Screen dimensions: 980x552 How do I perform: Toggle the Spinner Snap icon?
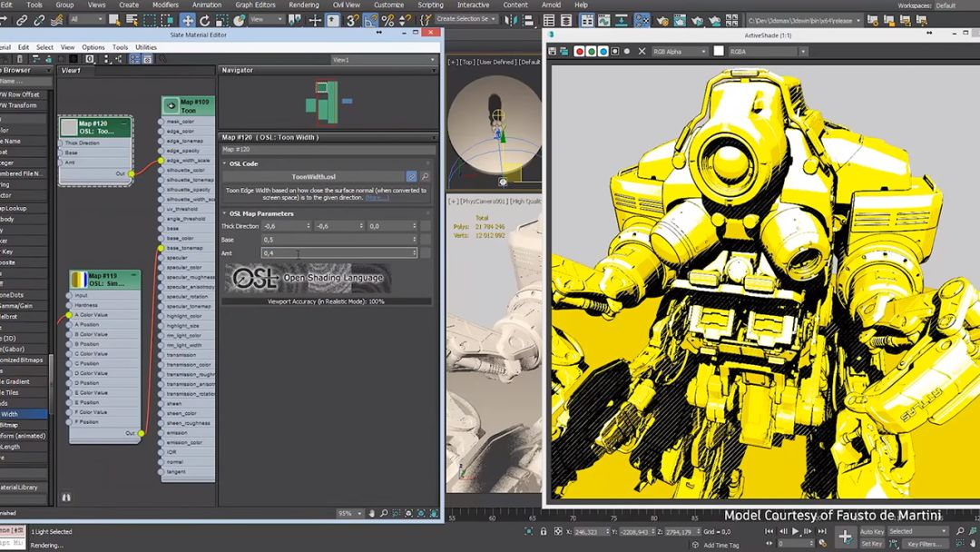pyautogui.click(x=405, y=21)
